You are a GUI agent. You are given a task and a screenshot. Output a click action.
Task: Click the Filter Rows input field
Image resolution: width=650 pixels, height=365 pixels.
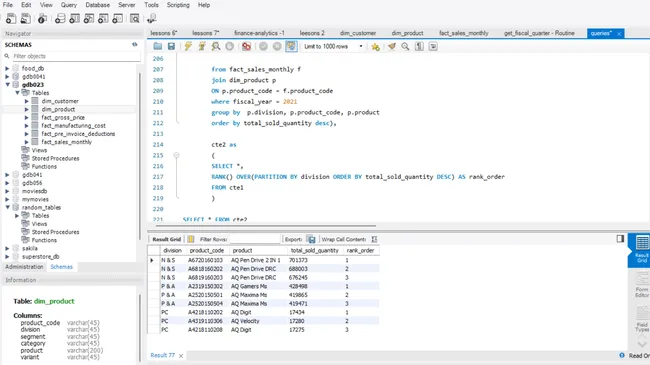click(255, 239)
